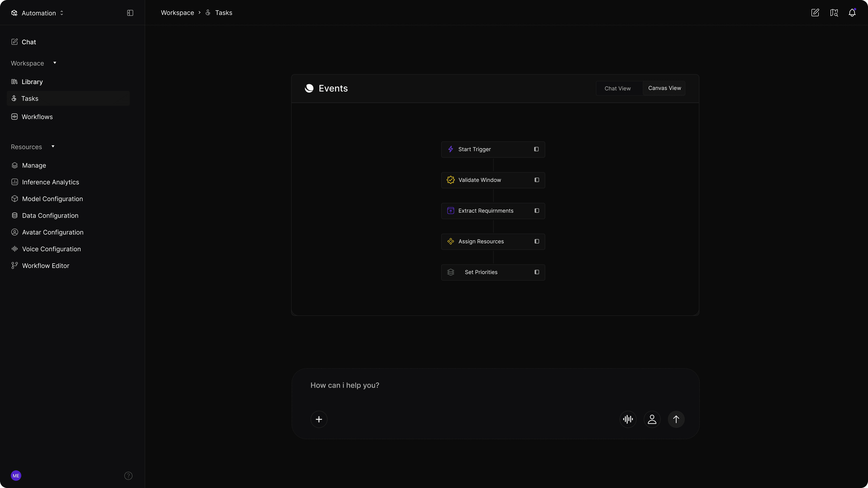Viewport: 868px width, 488px height.
Task: Open the notifications bell
Action: click(x=852, y=13)
